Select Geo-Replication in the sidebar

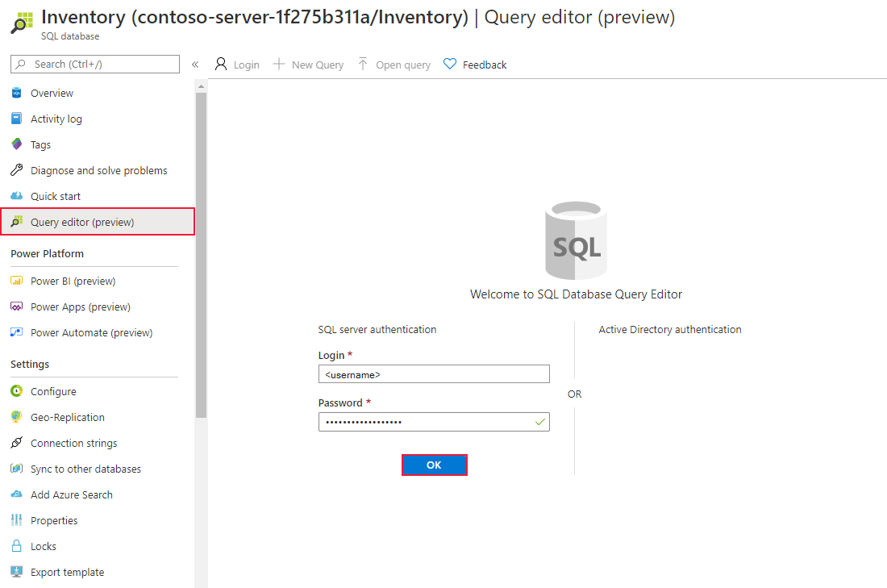(x=69, y=416)
